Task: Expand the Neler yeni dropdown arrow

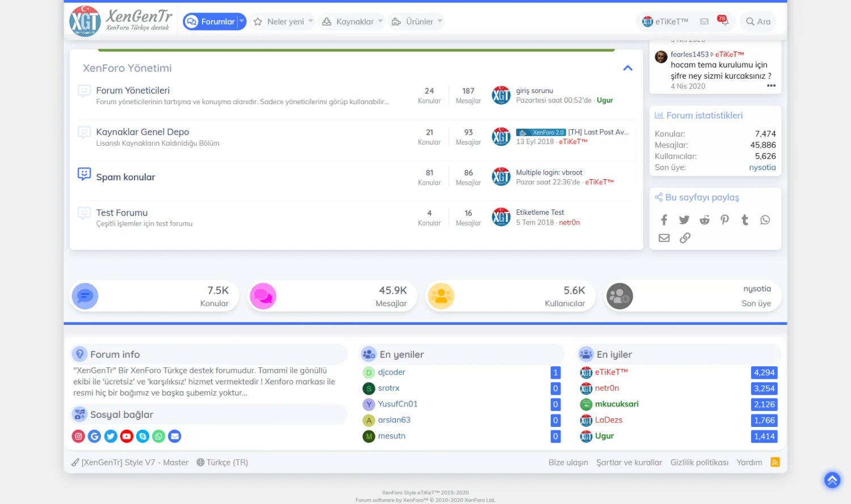Action: tap(311, 22)
